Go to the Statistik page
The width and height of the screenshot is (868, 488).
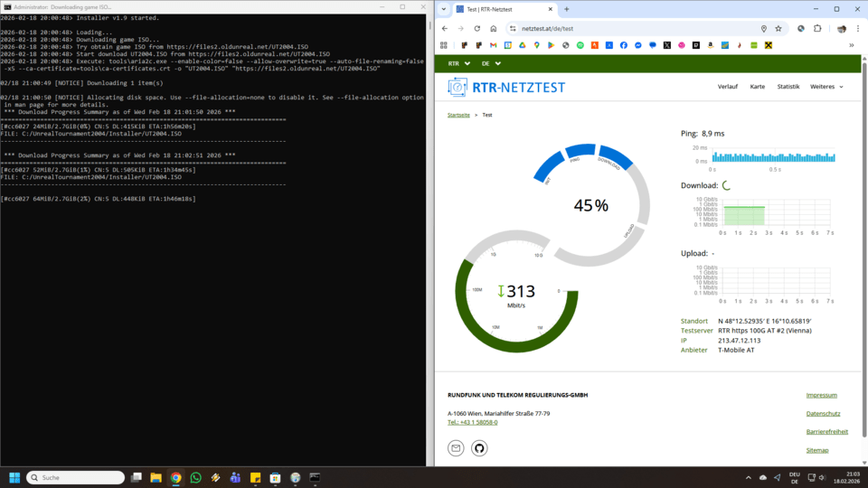pyautogui.click(x=788, y=87)
